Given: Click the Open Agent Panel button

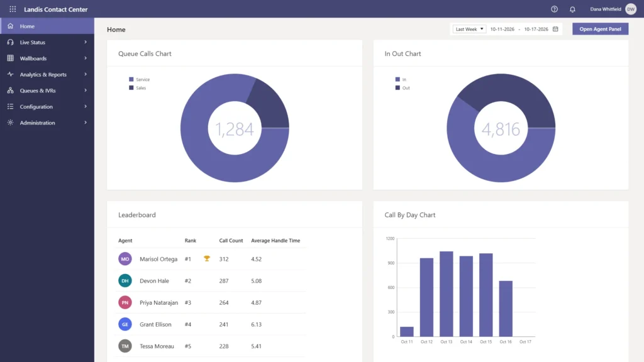Looking at the screenshot, I should (x=600, y=29).
